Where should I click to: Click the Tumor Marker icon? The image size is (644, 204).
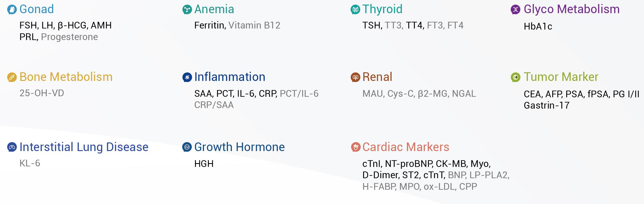[515, 77]
